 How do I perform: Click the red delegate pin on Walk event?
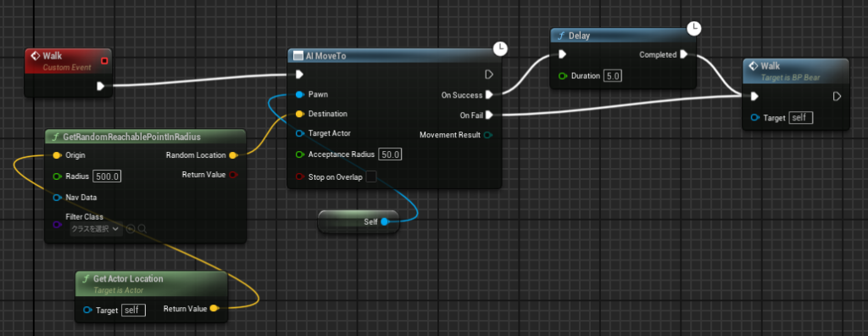(104, 60)
